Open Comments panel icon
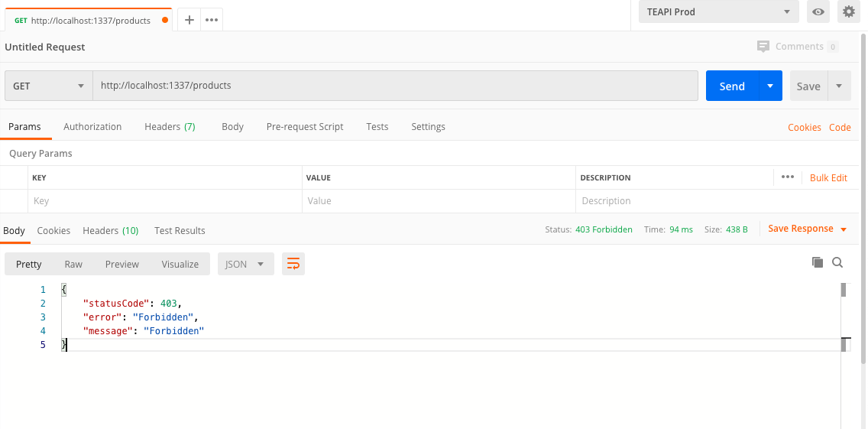868x429 pixels. tap(763, 47)
